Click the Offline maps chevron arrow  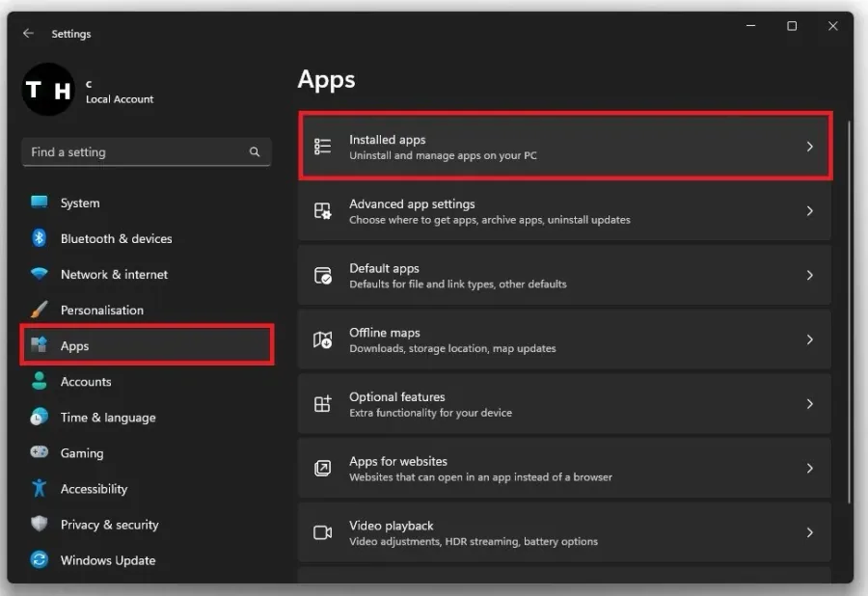pos(810,339)
